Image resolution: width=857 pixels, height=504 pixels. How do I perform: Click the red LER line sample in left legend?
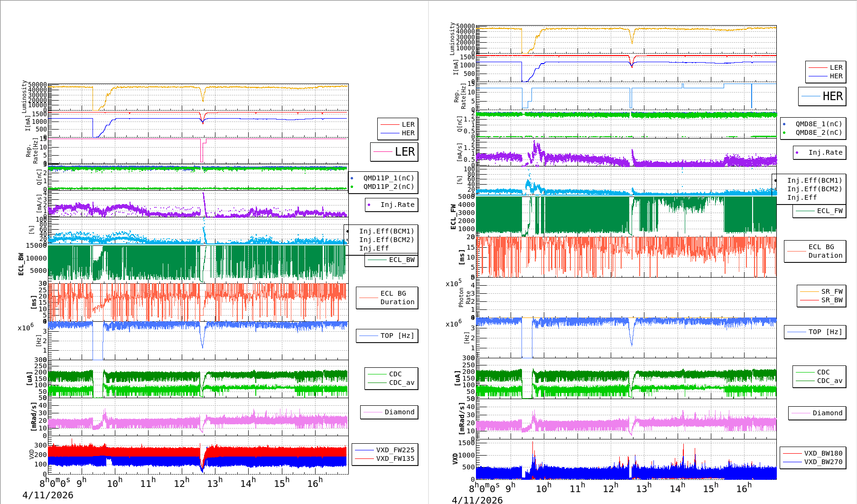pos(390,125)
